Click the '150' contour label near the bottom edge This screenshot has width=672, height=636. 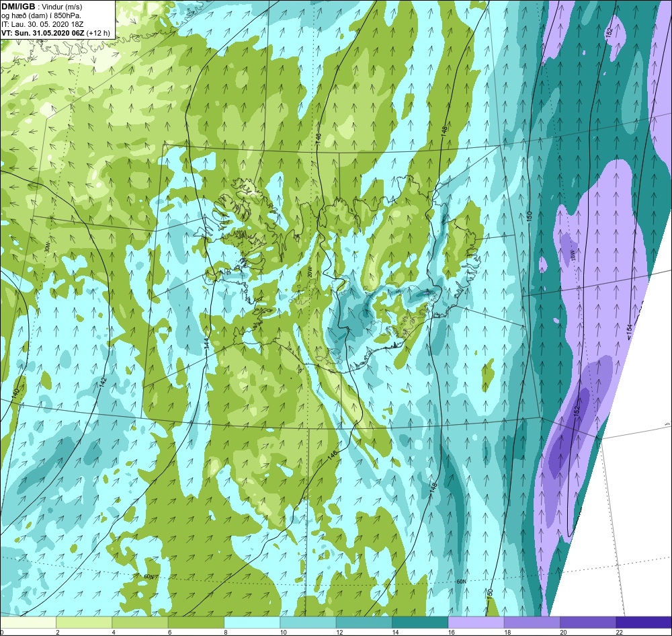pyautogui.click(x=489, y=594)
